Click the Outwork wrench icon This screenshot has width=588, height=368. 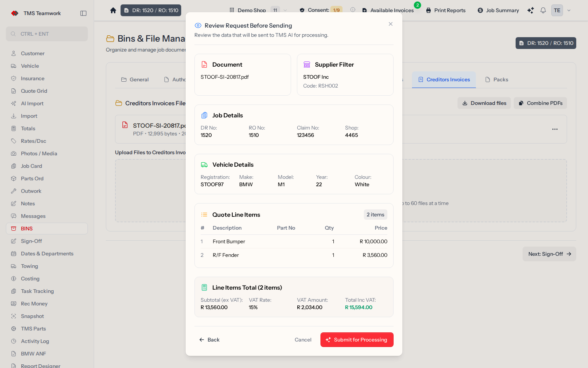(14, 191)
